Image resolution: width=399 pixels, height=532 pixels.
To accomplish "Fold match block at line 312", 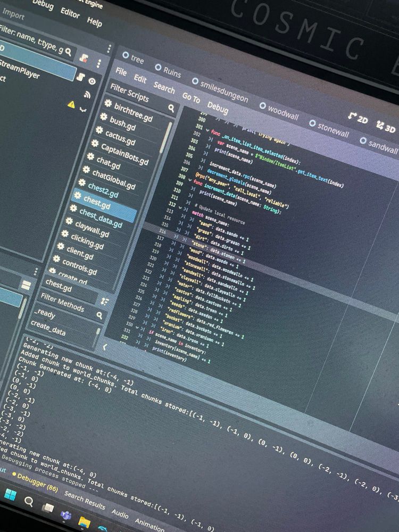I will [x=180, y=207].
